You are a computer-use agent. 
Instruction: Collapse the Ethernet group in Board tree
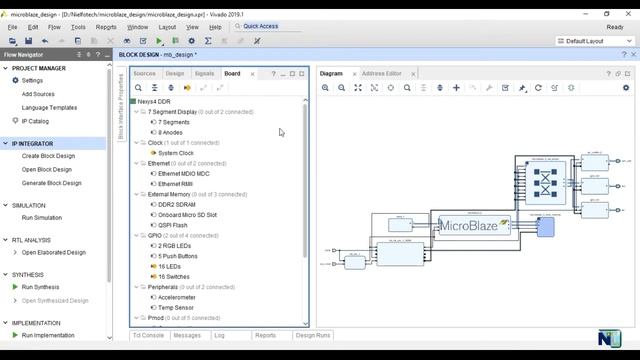pyautogui.click(x=137, y=163)
